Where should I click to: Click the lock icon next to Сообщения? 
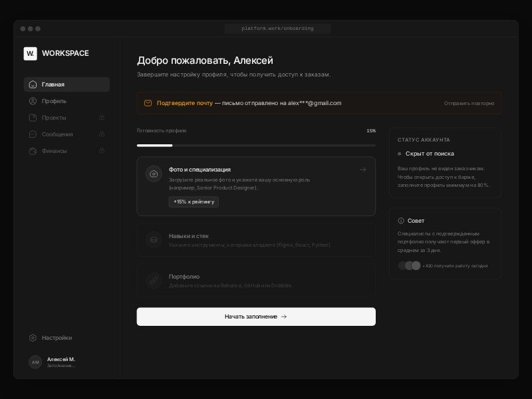coord(102,134)
